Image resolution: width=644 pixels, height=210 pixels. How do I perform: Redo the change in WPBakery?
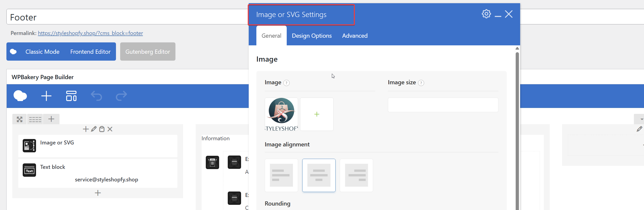(121, 96)
